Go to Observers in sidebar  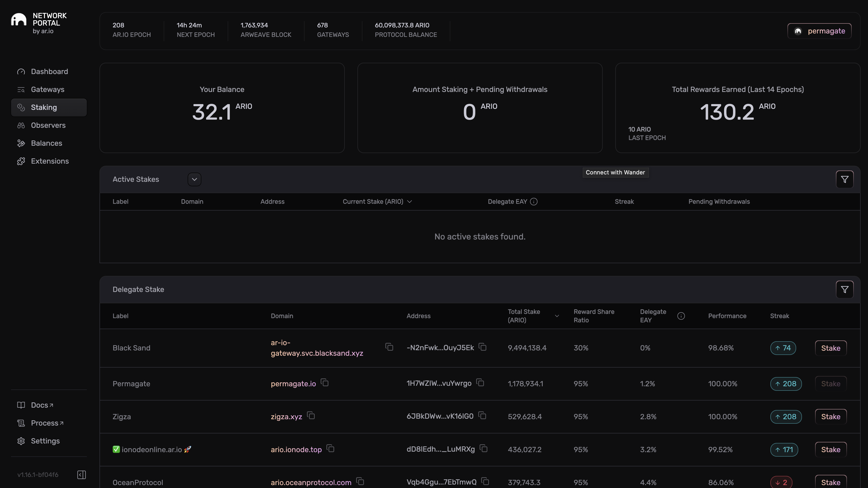[x=48, y=125]
